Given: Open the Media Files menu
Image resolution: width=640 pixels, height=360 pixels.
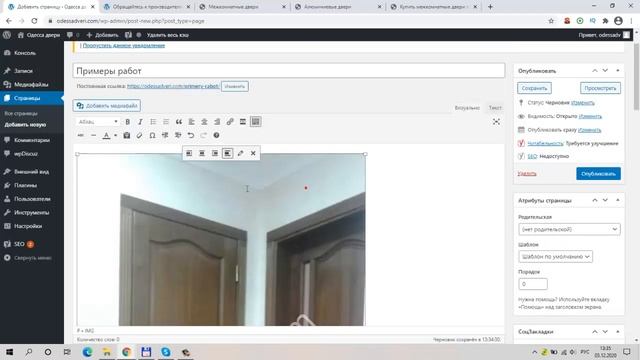Looking at the screenshot, I should [31, 84].
